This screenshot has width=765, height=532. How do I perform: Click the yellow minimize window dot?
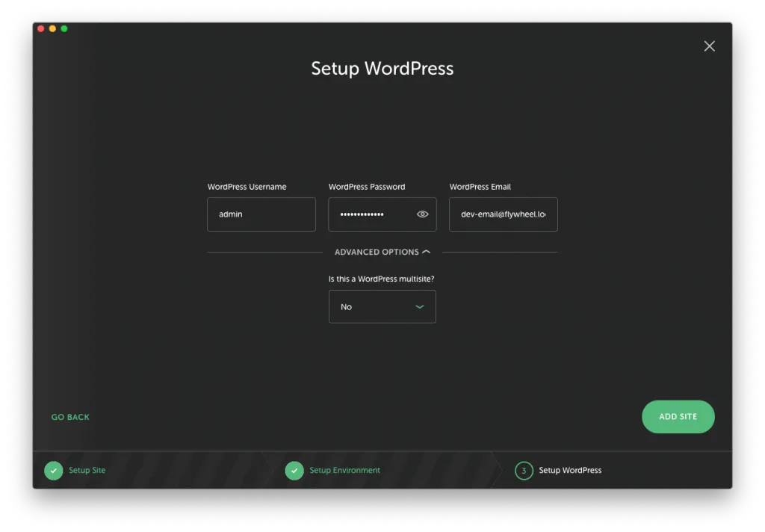coord(53,29)
